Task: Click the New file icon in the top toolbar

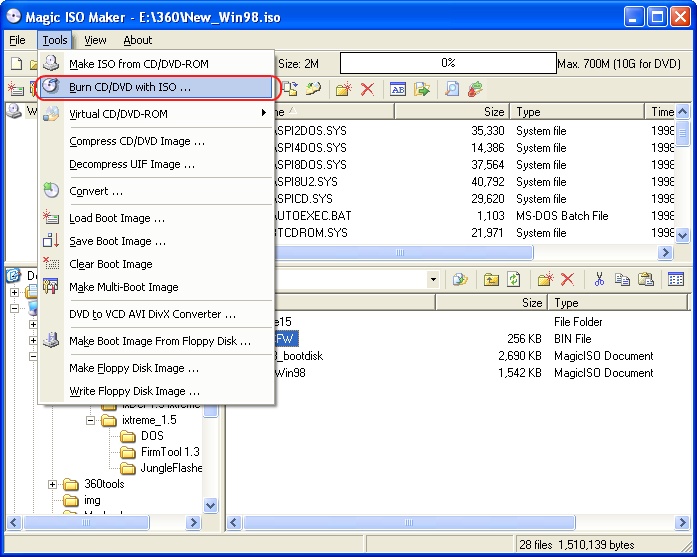Action: click(16, 64)
